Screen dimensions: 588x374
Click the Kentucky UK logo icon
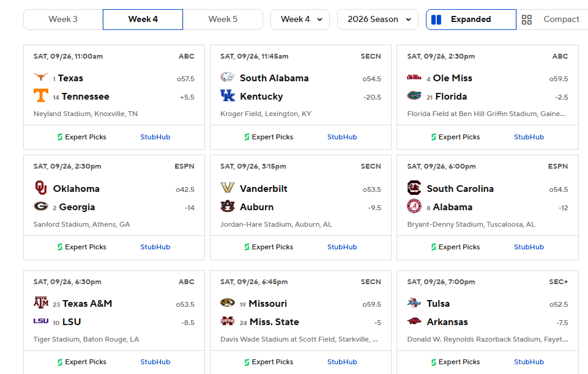(228, 95)
